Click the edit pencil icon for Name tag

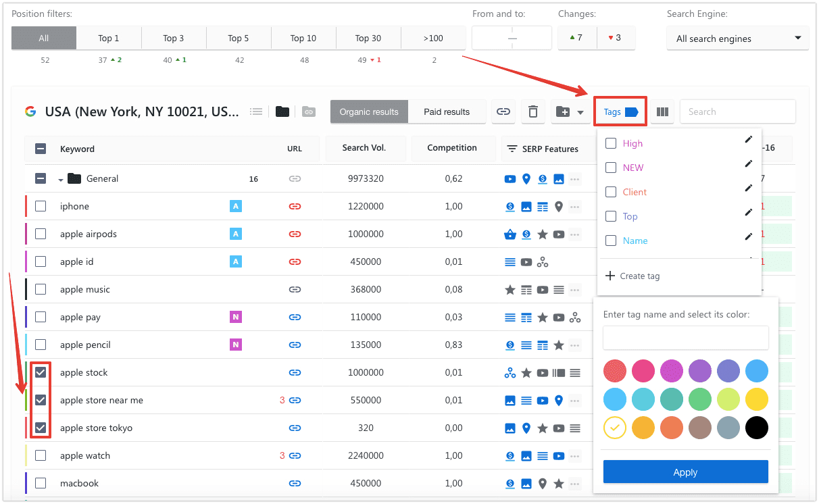pyautogui.click(x=748, y=236)
